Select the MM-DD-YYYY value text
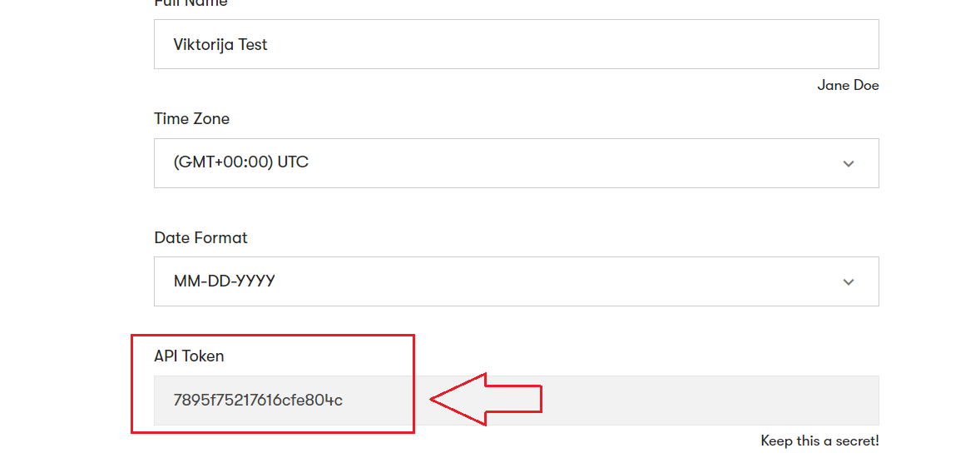This screenshot has width=980, height=468. click(225, 281)
